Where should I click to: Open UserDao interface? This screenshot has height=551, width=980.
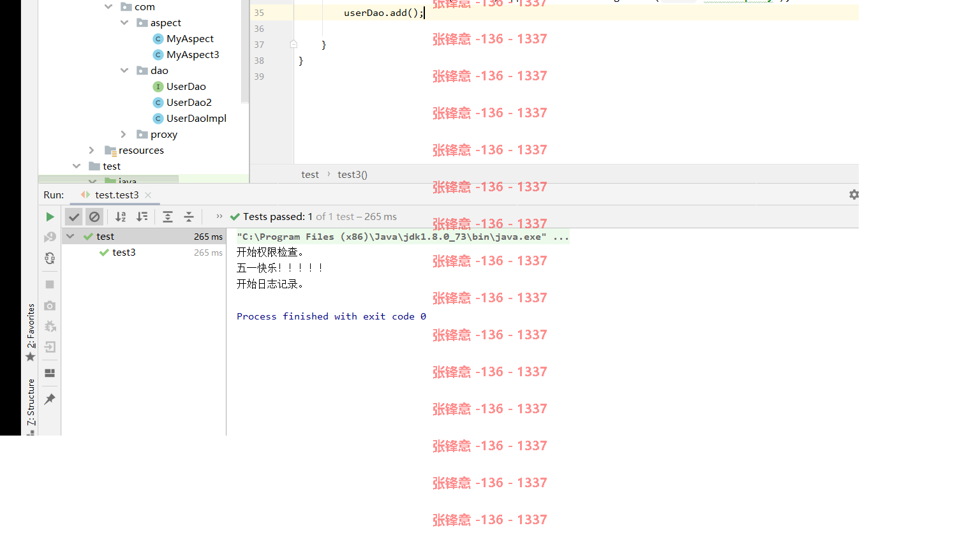point(186,87)
